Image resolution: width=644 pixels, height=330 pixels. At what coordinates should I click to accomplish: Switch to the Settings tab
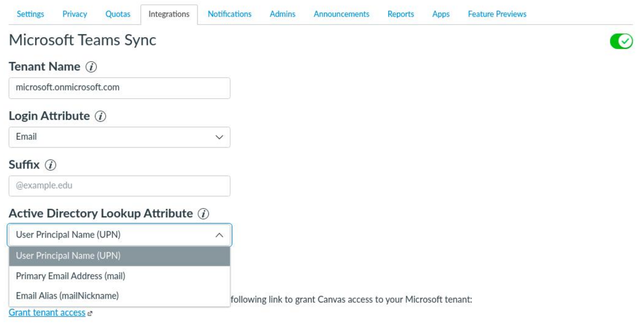click(30, 14)
